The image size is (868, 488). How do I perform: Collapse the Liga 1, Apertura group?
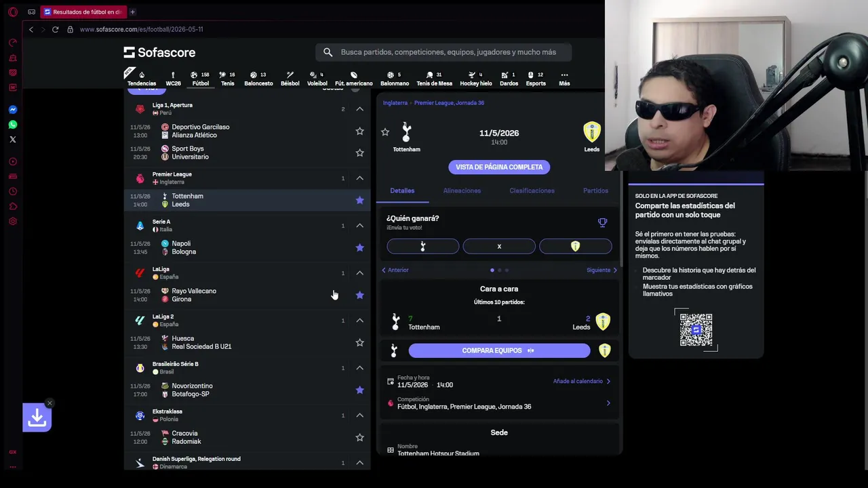[x=360, y=109]
